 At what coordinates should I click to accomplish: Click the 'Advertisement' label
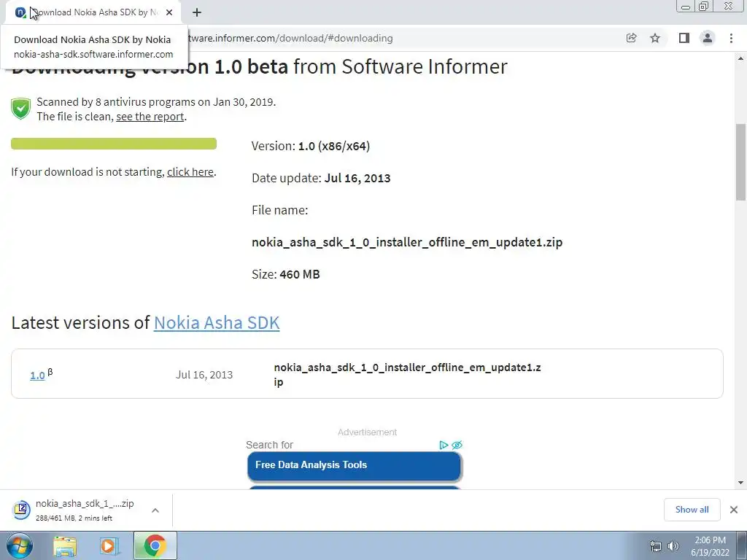click(x=368, y=432)
